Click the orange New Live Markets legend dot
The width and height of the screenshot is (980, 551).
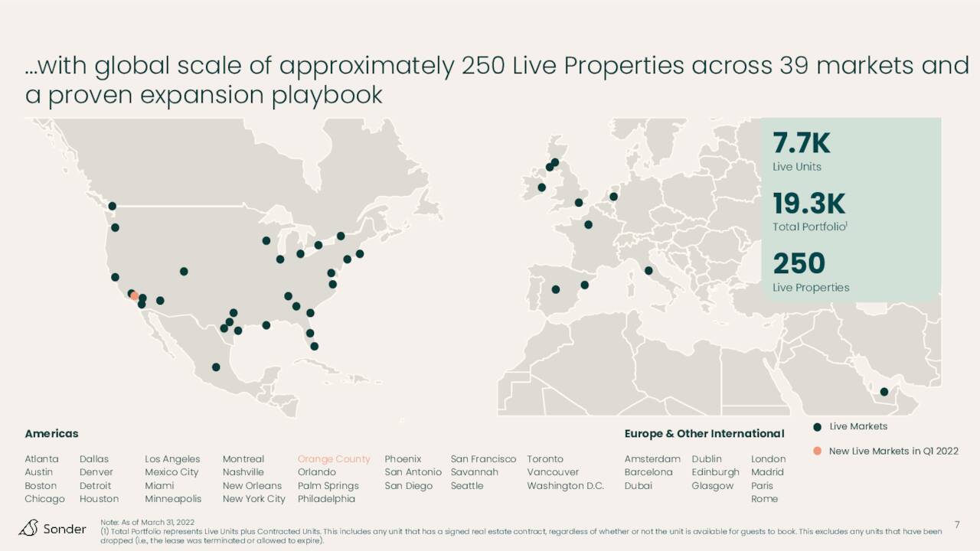click(817, 451)
